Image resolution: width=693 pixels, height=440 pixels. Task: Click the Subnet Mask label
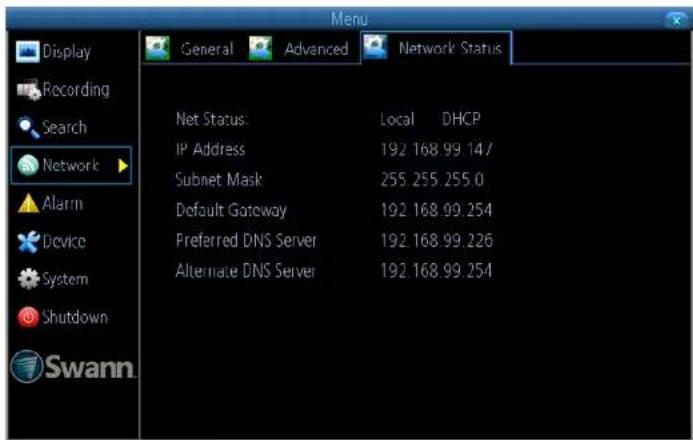219,180
